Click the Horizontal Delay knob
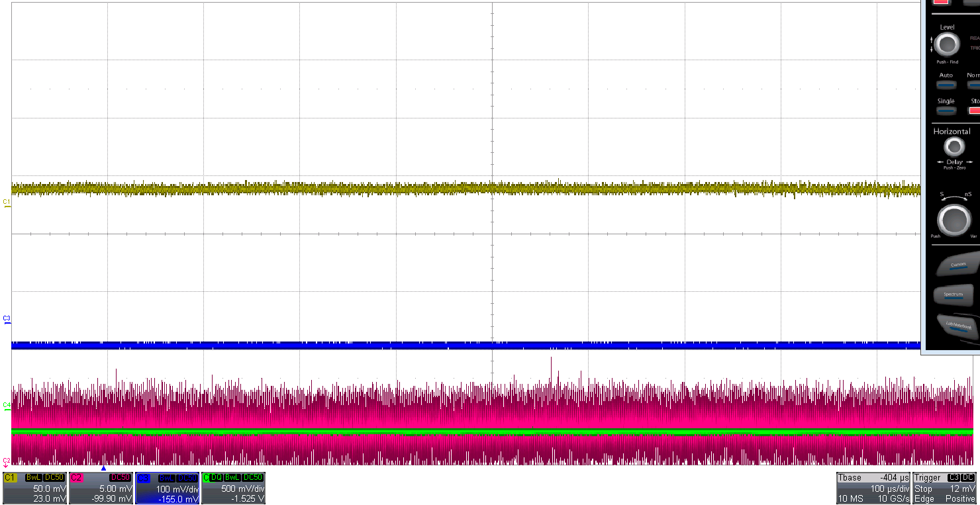This screenshot has width=980, height=505. [954, 147]
